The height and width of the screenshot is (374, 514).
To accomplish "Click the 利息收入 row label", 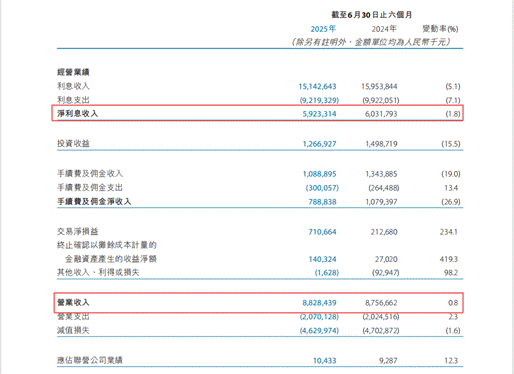I will tap(73, 86).
